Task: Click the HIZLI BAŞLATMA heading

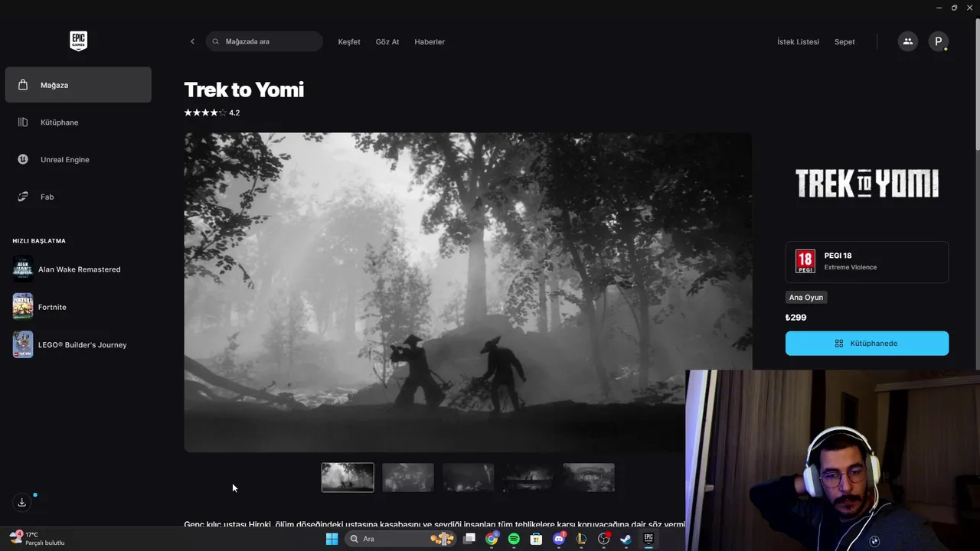Action: point(39,241)
